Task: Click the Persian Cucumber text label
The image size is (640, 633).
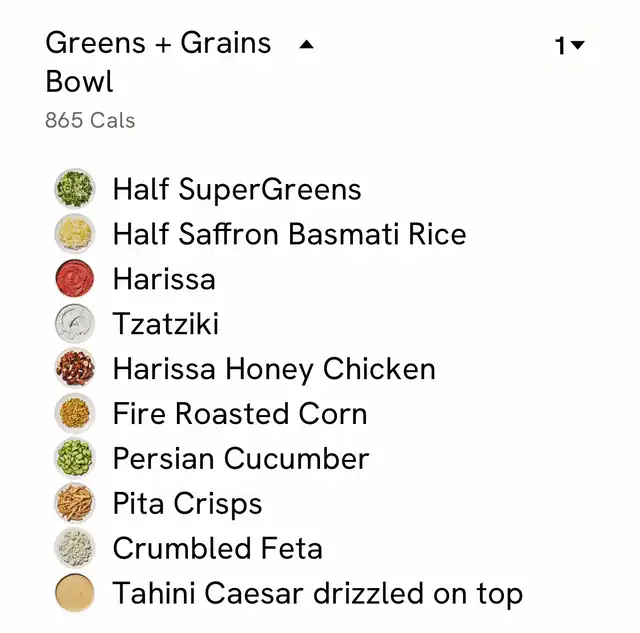Action: point(241,459)
